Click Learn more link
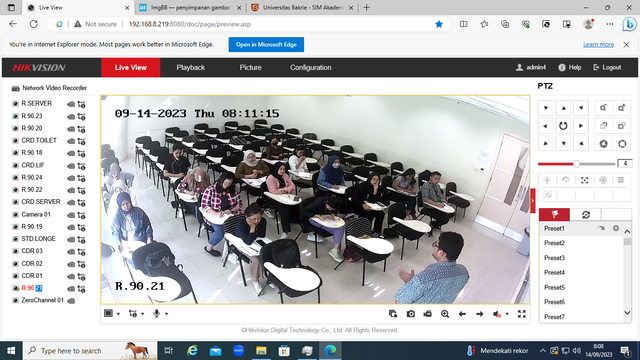Image resolution: width=640 pixels, height=360 pixels. click(598, 44)
